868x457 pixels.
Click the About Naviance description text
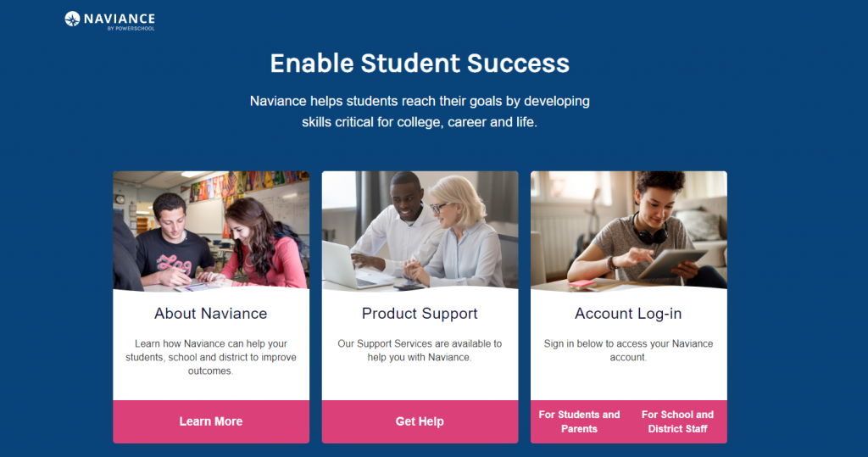pyautogui.click(x=211, y=357)
